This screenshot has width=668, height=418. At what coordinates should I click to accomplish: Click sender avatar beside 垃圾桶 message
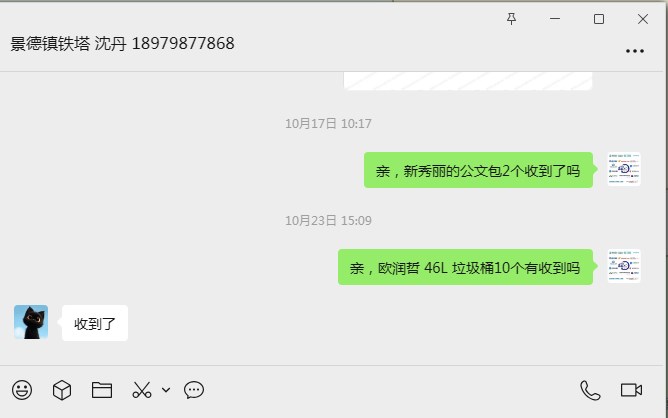pos(624,266)
